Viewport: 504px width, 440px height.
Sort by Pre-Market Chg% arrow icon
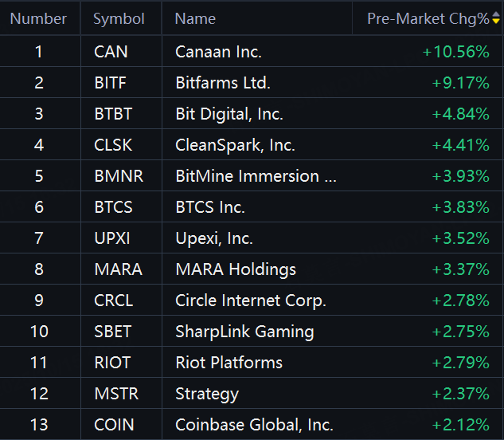pos(496,18)
